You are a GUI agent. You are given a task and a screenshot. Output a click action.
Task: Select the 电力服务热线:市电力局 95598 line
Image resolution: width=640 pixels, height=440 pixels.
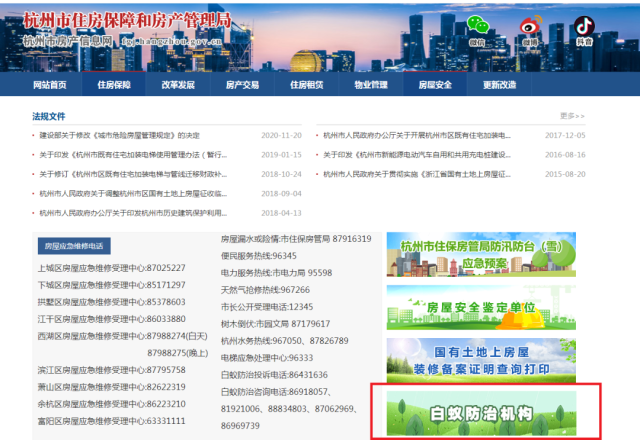tap(276, 273)
